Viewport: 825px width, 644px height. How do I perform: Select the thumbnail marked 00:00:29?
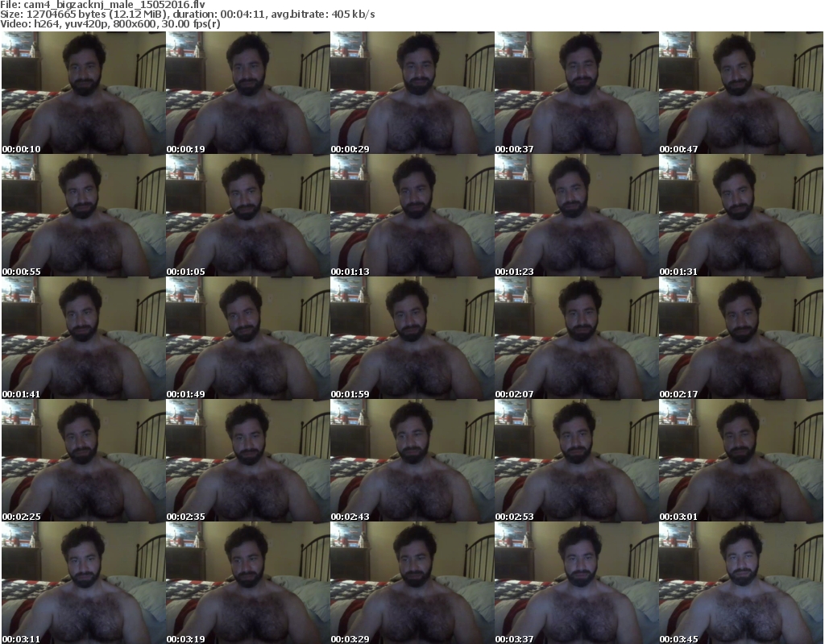[x=412, y=93]
